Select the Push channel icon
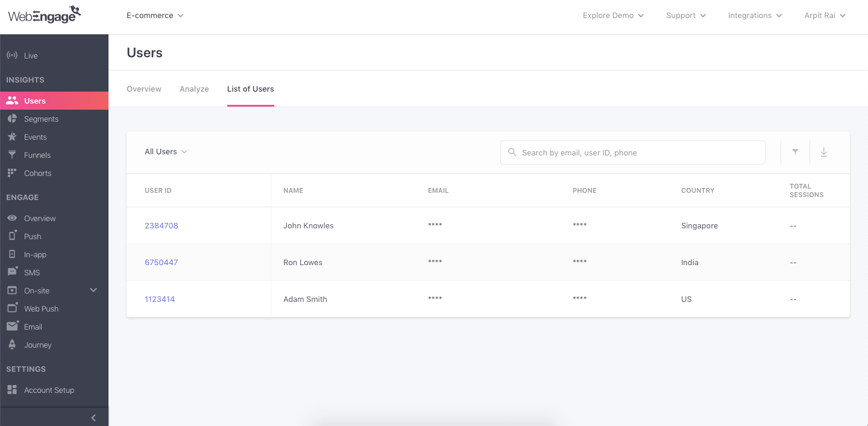Screen dimensions: 868x426 tap(12, 236)
